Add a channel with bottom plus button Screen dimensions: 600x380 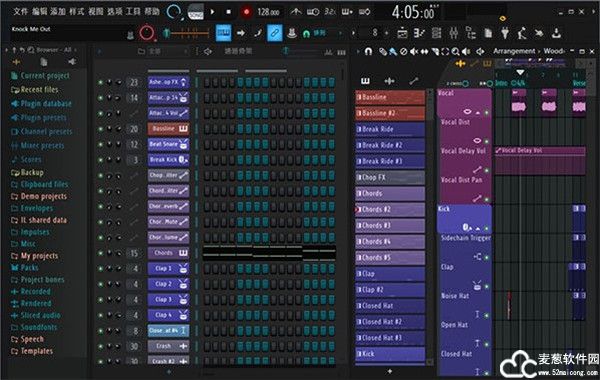pyautogui.click(x=170, y=371)
